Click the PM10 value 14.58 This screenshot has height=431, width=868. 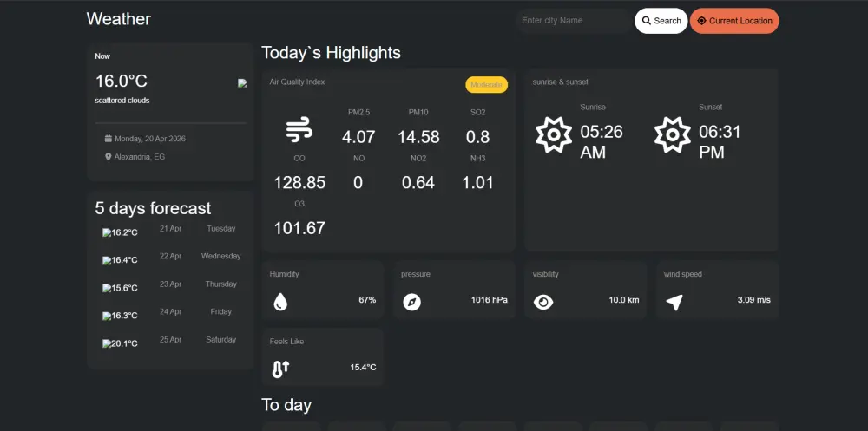(418, 137)
